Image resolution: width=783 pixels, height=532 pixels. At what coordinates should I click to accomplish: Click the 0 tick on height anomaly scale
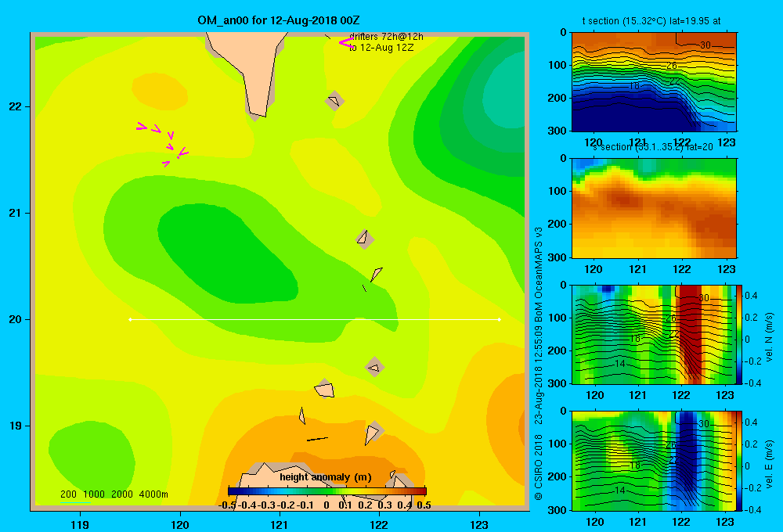point(326,505)
